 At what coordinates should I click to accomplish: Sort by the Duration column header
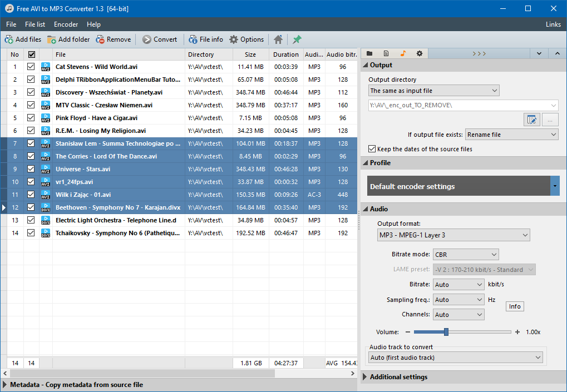[x=286, y=54]
